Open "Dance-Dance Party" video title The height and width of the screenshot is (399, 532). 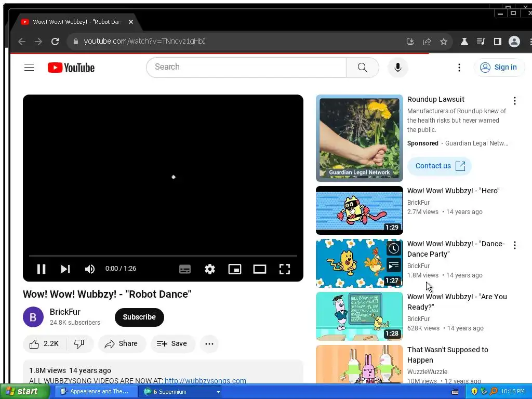456,249
